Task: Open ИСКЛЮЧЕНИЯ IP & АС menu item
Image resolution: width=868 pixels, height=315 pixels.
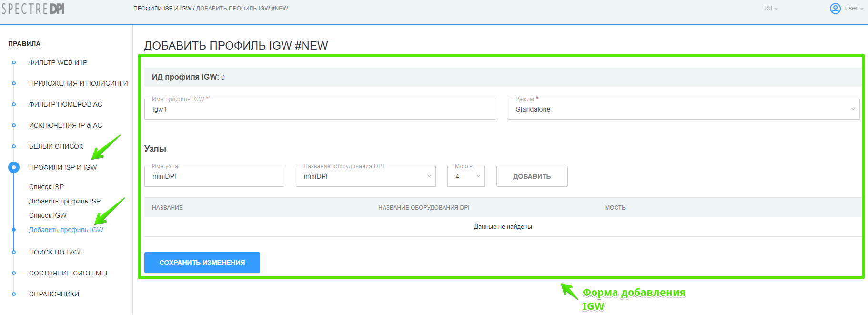Action: tap(66, 125)
